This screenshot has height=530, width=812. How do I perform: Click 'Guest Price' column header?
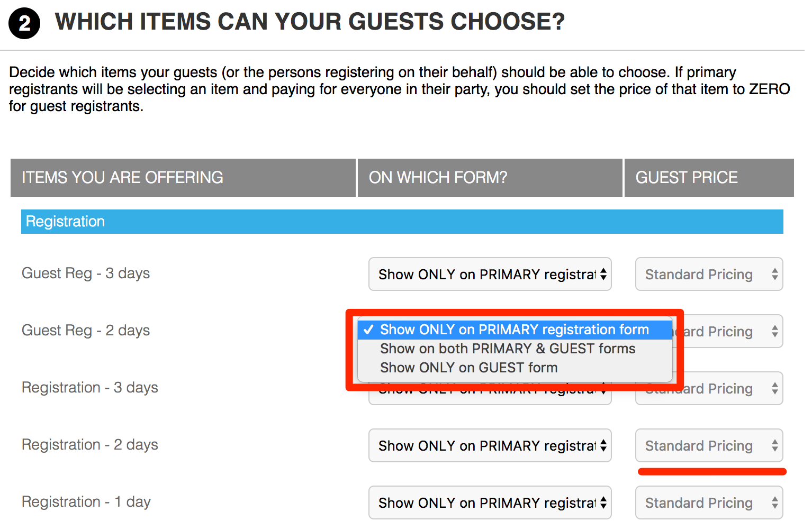[x=709, y=178]
